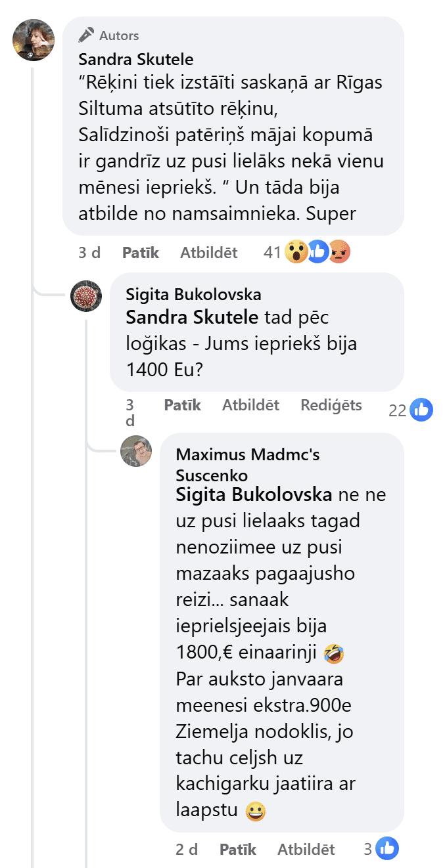Reply to Sandra Skutele's comment via Atbildēt
The image size is (445, 868).
209,252
